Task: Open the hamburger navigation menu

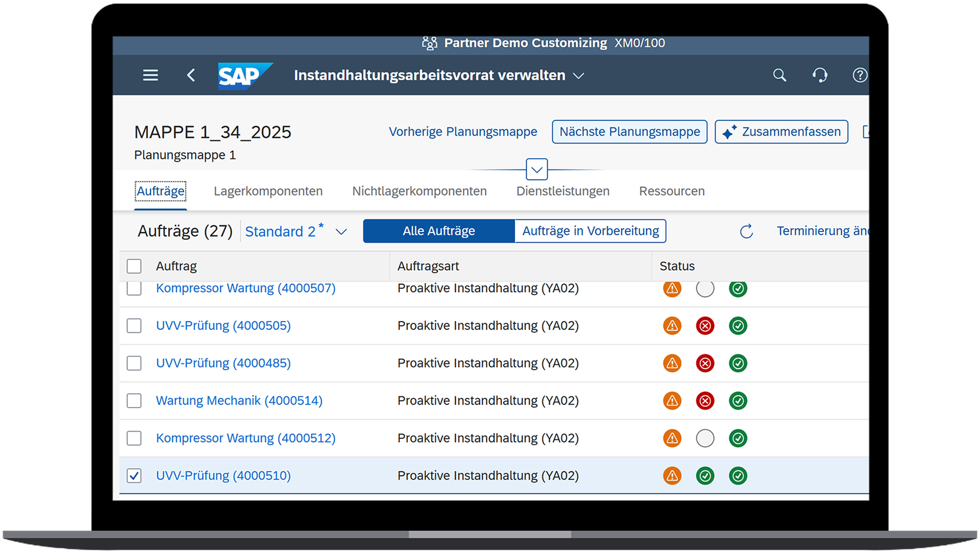Action: pyautogui.click(x=150, y=76)
